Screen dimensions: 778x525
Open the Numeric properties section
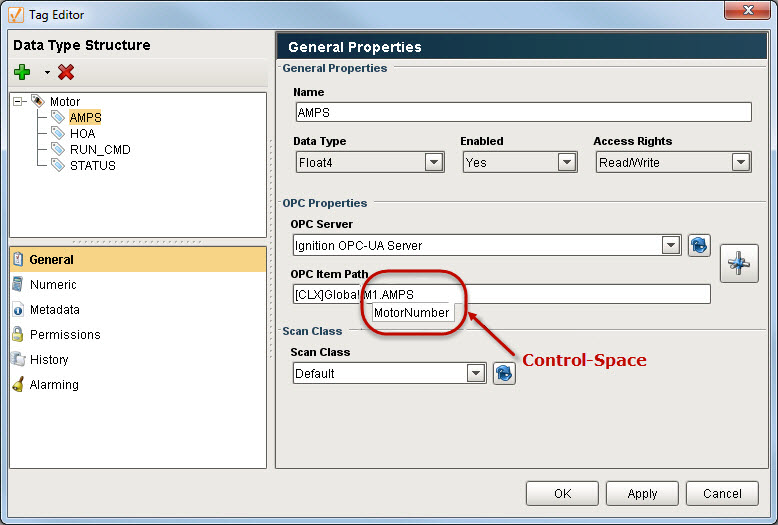[52, 285]
